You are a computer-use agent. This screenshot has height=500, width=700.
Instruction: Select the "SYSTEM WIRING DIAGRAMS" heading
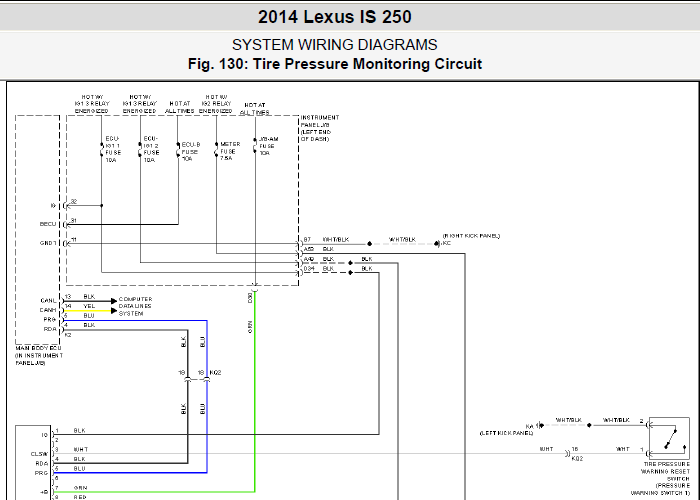point(335,45)
